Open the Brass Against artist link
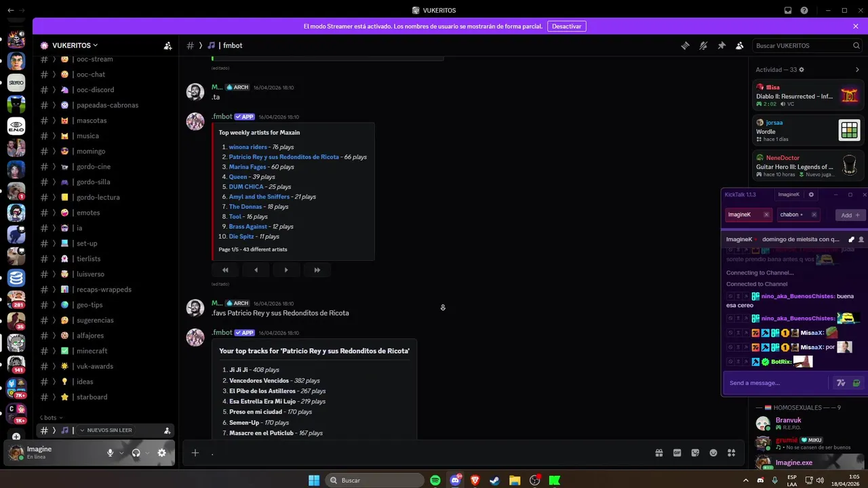This screenshot has height=488, width=868. tap(248, 226)
